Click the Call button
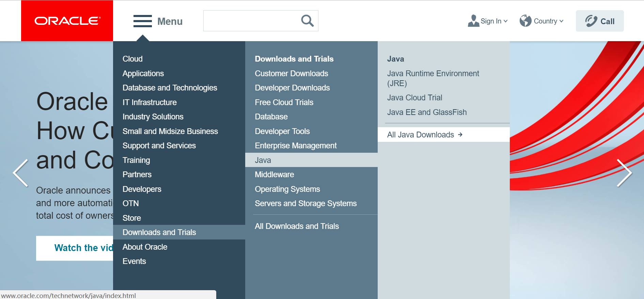This screenshot has width=644, height=299. coord(600,21)
